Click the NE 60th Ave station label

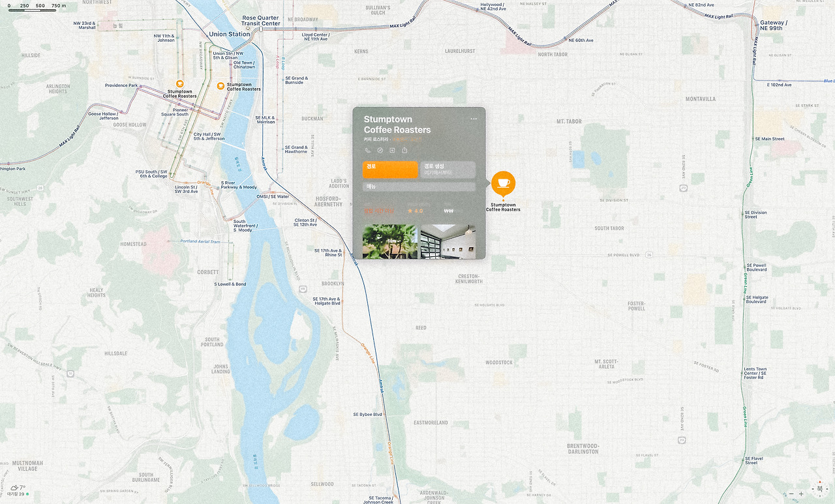point(581,40)
